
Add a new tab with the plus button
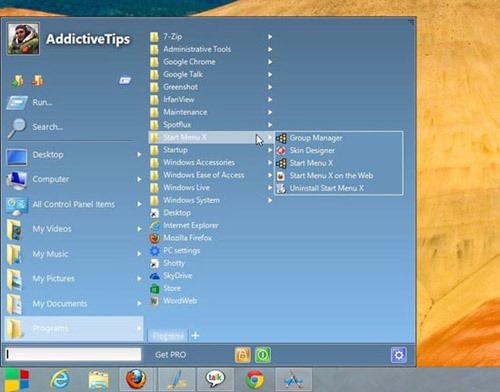tap(195, 336)
